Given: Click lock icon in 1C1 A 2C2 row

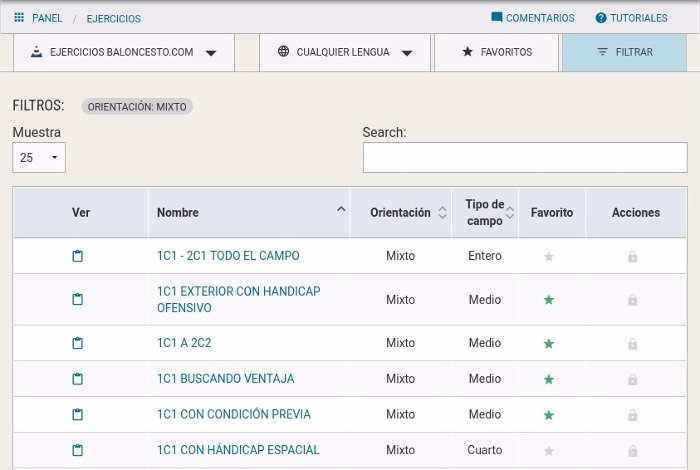Looking at the screenshot, I should (632, 344).
